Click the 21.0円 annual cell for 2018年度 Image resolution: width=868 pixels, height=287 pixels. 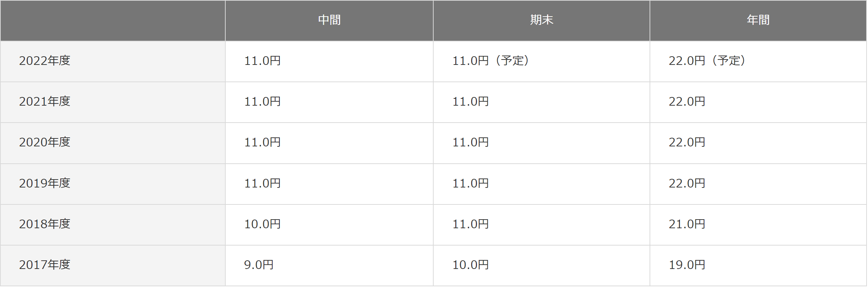(758, 225)
